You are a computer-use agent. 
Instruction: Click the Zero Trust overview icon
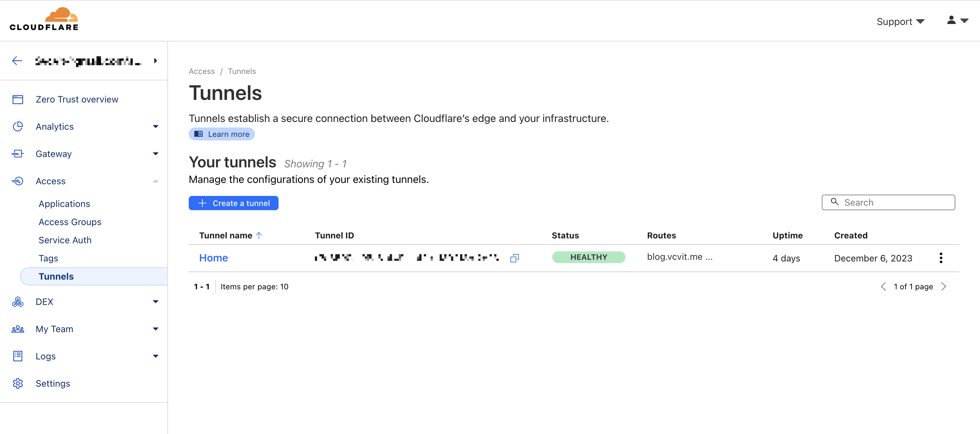(x=18, y=100)
